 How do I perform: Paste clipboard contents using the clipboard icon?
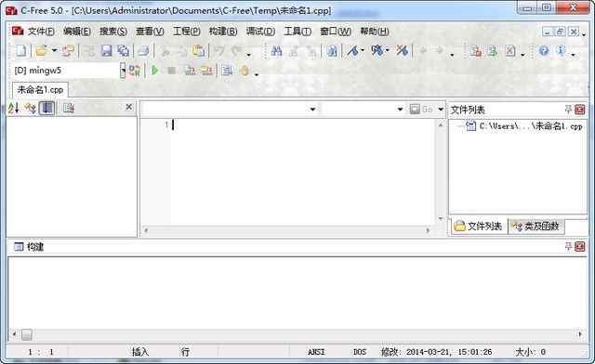pos(198,50)
